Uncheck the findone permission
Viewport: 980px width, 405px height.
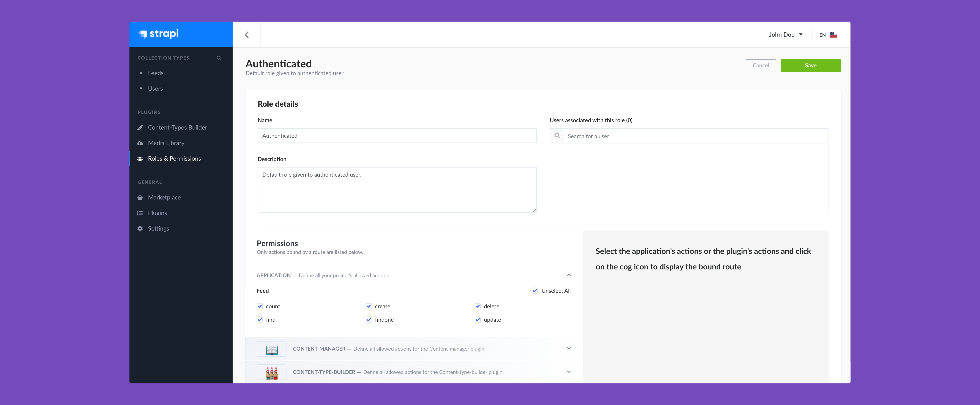(x=369, y=319)
